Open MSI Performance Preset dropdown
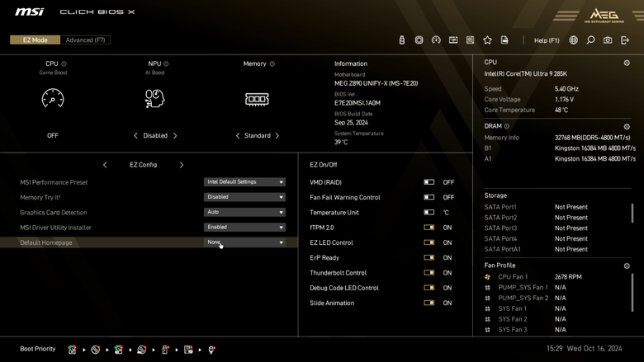Viewport: 644px width, 362px height. tap(244, 182)
